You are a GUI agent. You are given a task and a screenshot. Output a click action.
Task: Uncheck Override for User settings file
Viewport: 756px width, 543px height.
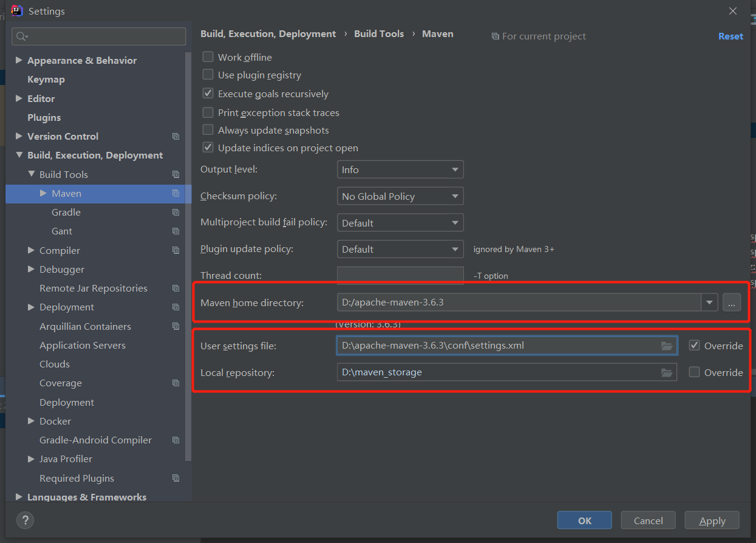click(694, 345)
